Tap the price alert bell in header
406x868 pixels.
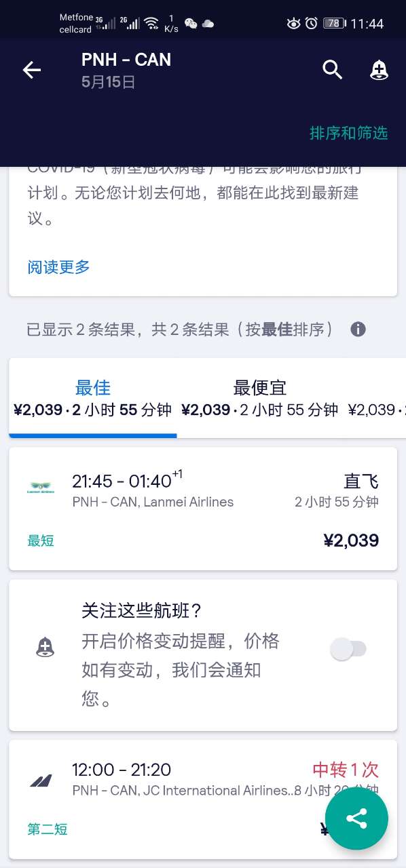click(379, 70)
